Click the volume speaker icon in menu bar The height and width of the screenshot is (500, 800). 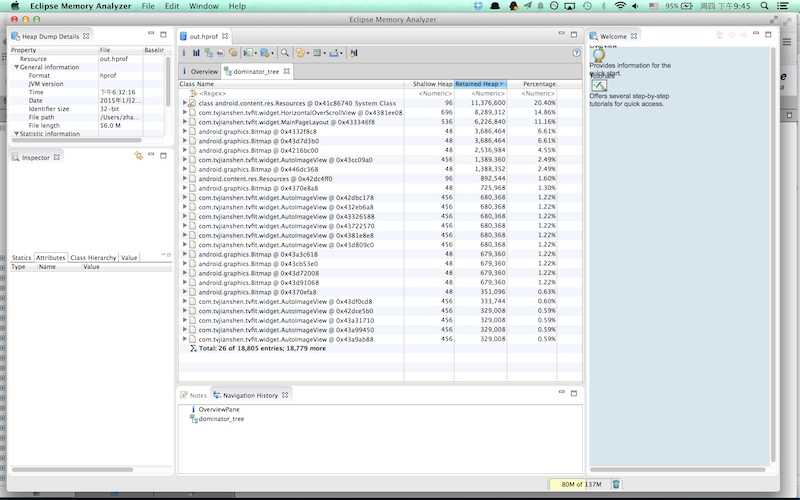[636, 6]
